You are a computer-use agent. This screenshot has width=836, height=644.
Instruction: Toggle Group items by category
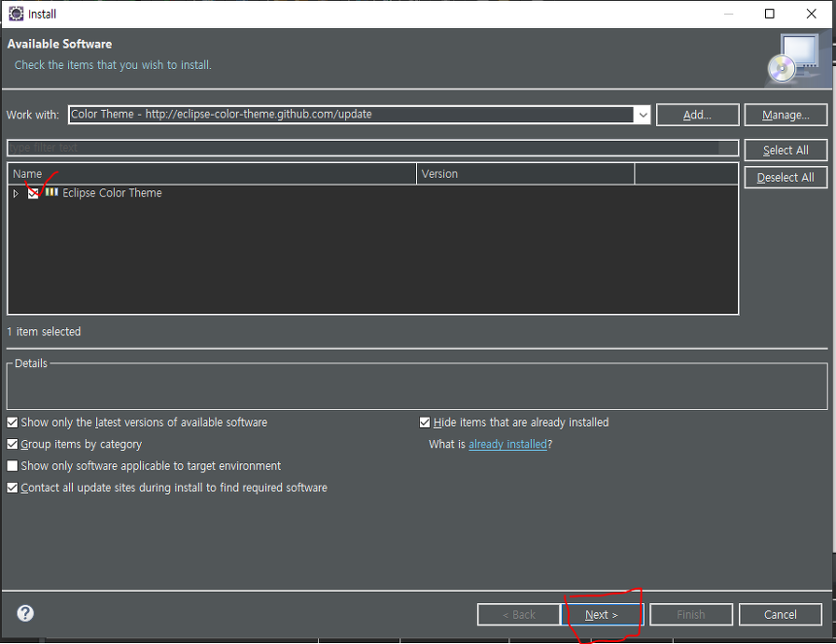tap(13, 444)
